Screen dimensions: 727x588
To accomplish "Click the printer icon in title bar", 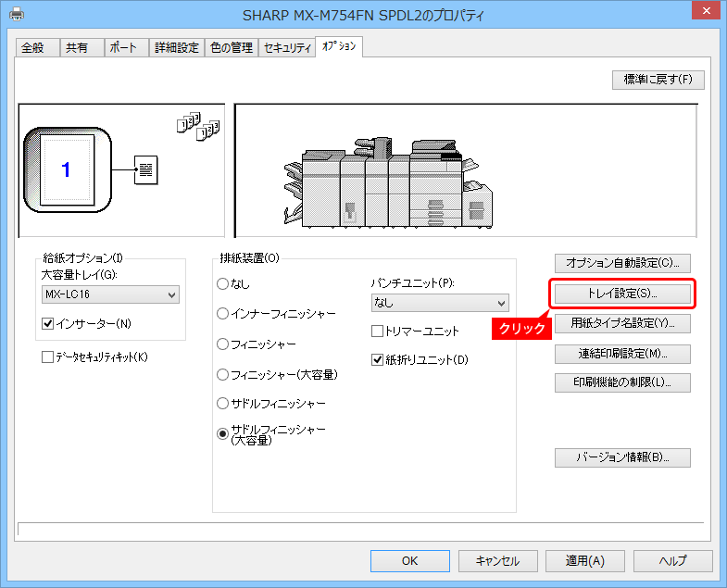I will click(x=17, y=15).
